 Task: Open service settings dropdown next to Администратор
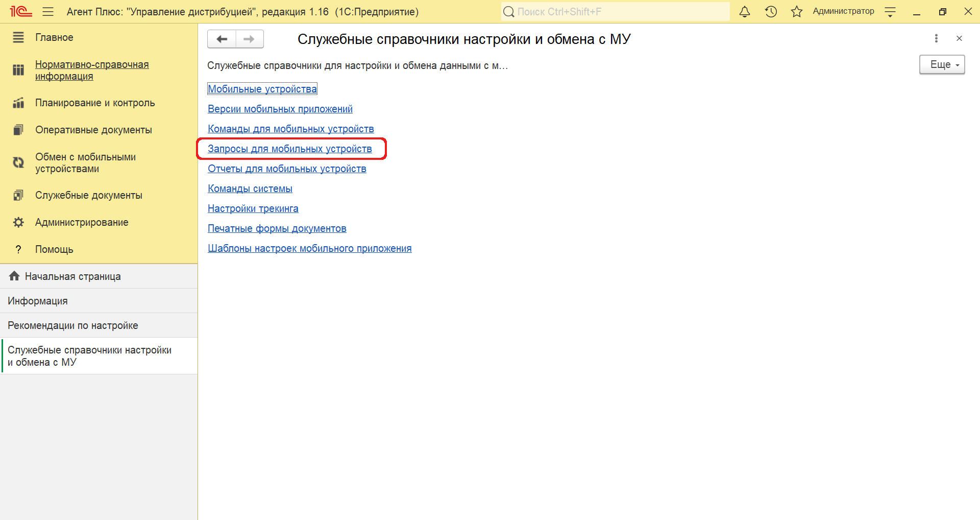click(x=890, y=12)
